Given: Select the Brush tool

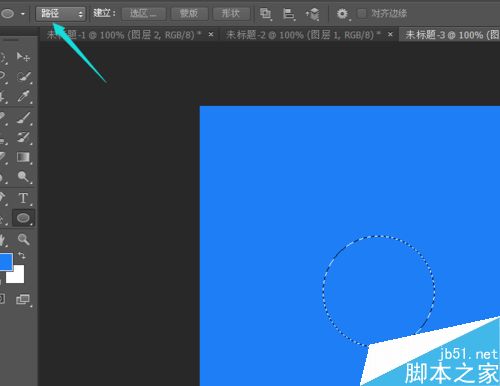Looking at the screenshot, I should pos(23,118).
